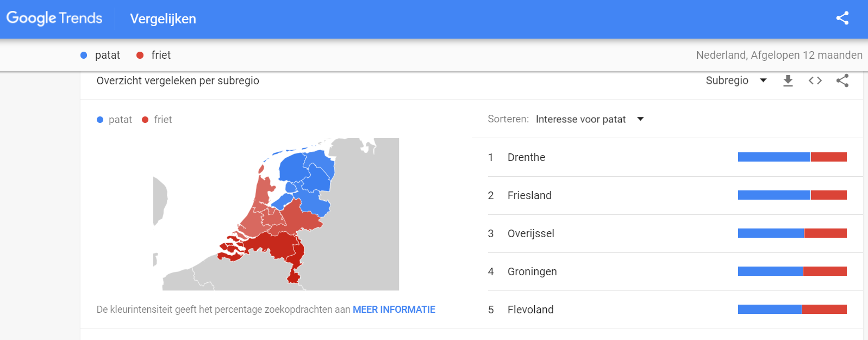Image resolution: width=868 pixels, height=340 pixels.
Task: Click the Overijssel list entry
Action: point(530,233)
